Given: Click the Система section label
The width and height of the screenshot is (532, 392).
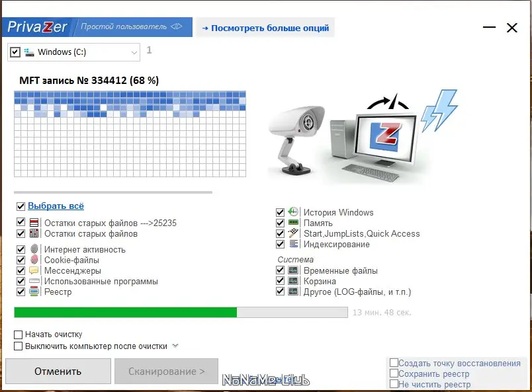Looking at the screenshot, I should [x=296, y=259].
